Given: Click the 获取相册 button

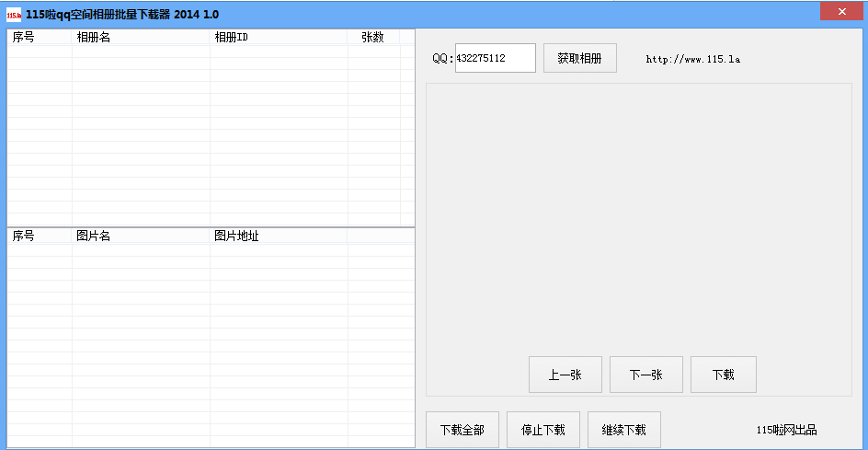Looking at the screenshot, I should click(579, 58).
